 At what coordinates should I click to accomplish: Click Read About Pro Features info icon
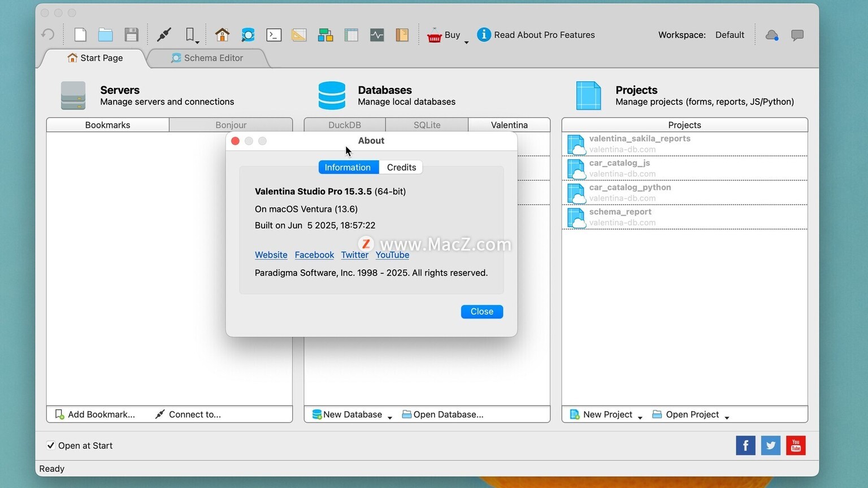484,34
